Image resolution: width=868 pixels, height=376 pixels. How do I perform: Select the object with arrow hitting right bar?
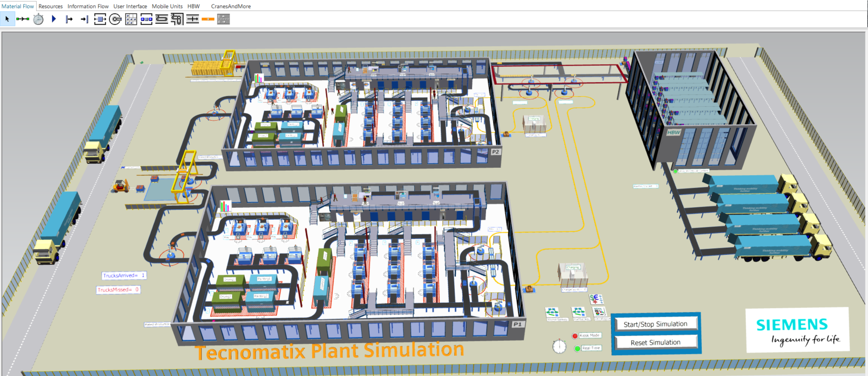pos(85,19)
